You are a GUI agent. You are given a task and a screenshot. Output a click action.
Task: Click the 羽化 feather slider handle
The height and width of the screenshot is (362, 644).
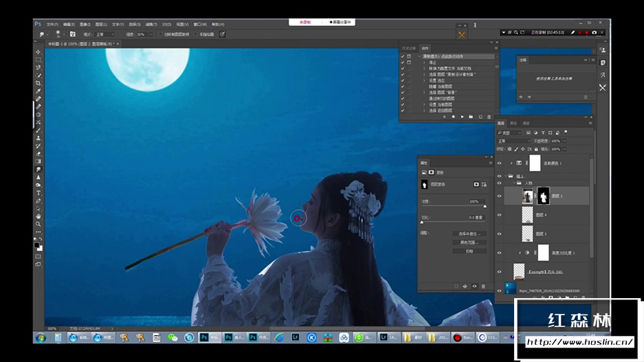click(421, 222)
